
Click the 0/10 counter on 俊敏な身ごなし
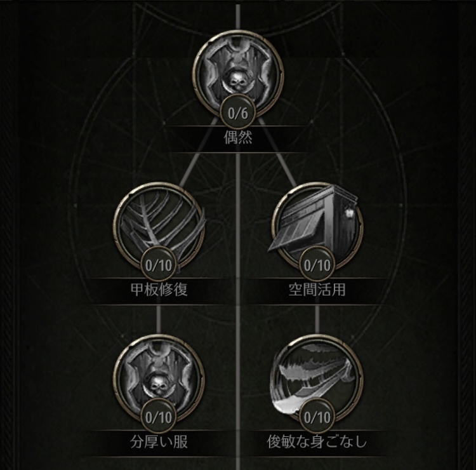[317, 417]
